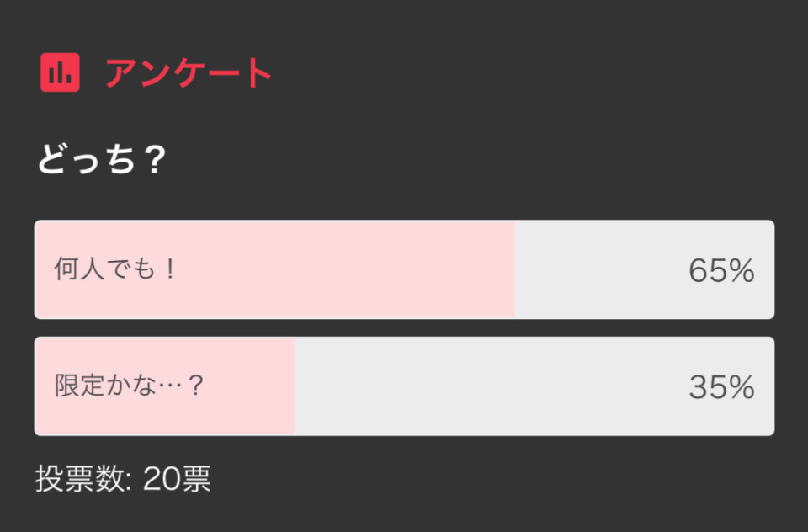
Task: Click the end edge of the 35% pink fill
Action: pos(293,386)
